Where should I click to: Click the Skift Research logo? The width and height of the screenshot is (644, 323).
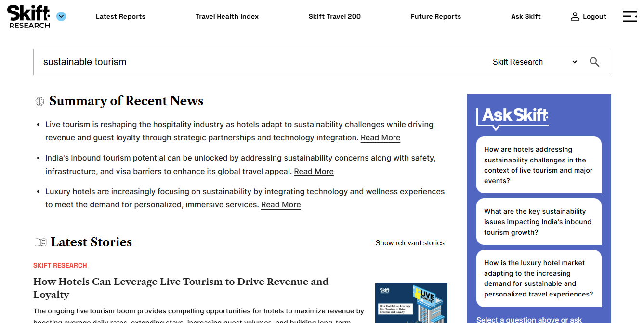(x=29, y=16)
